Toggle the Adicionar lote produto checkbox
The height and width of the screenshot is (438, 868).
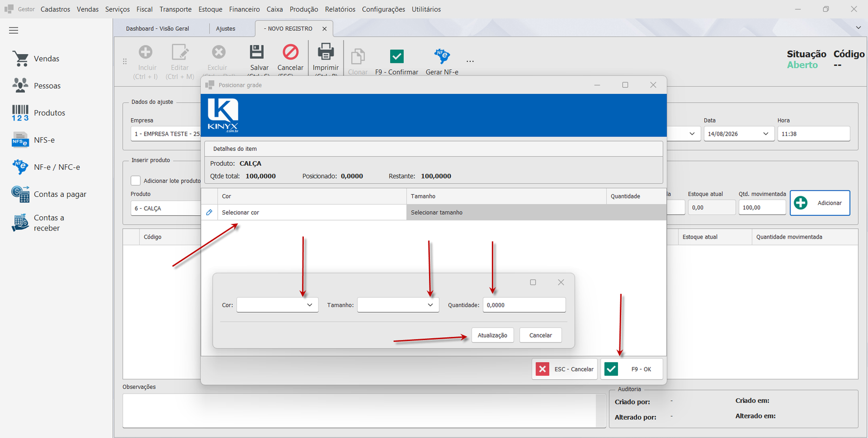136,181
